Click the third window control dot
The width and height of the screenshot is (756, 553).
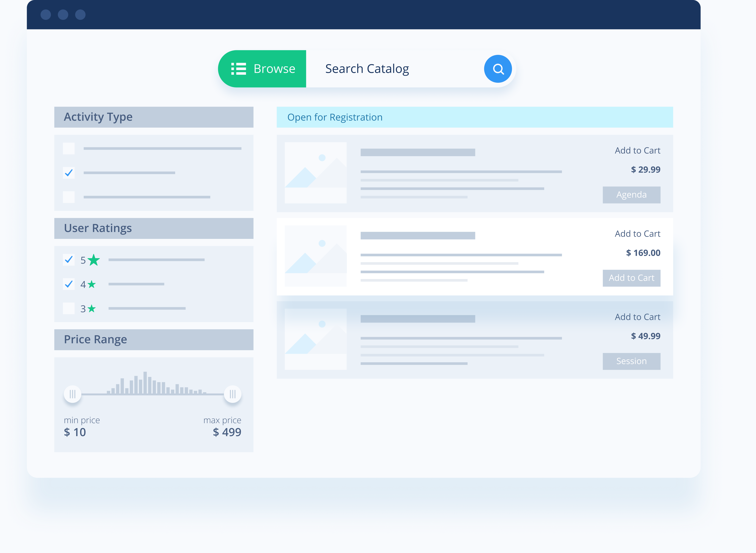tap(80, 15)
